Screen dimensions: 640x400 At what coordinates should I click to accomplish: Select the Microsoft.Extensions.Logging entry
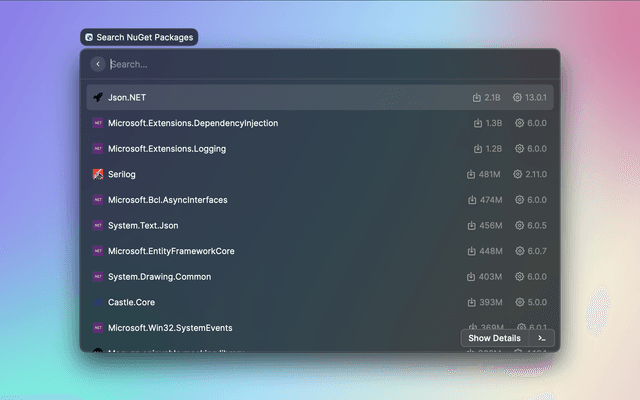[167, 149]
